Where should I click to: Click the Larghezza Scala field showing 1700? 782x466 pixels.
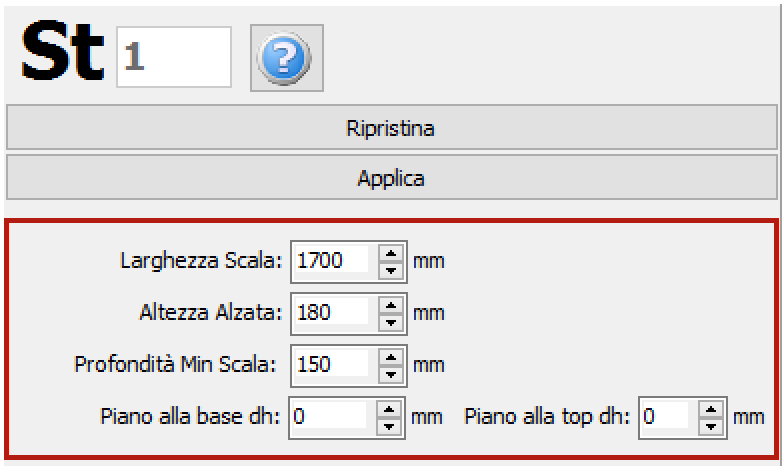(334, 262)
